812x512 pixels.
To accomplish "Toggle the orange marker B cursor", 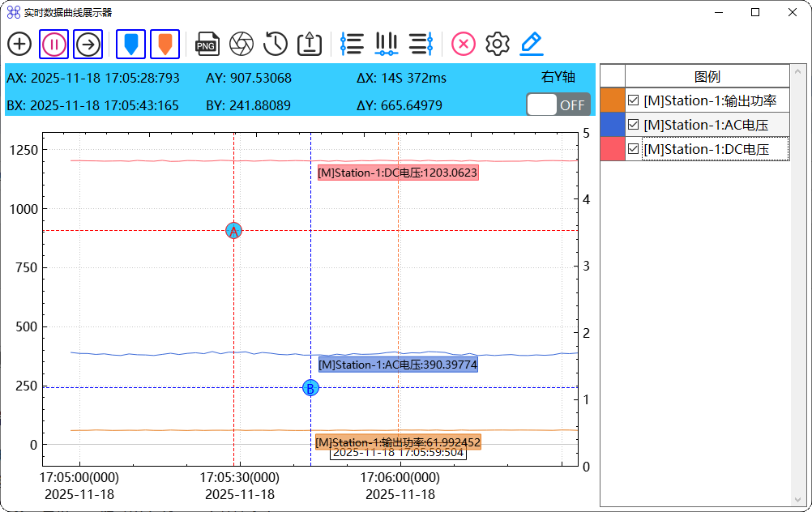I will [x=165, y=44].
